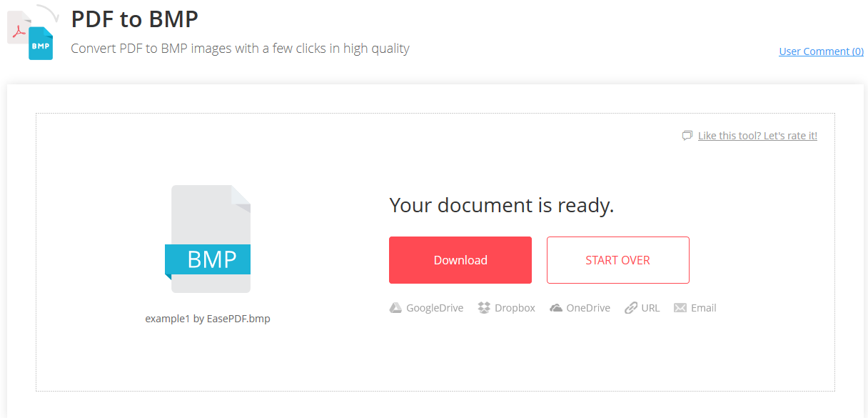
Task: Download the converted BMP file
Action: coord(460,259)
